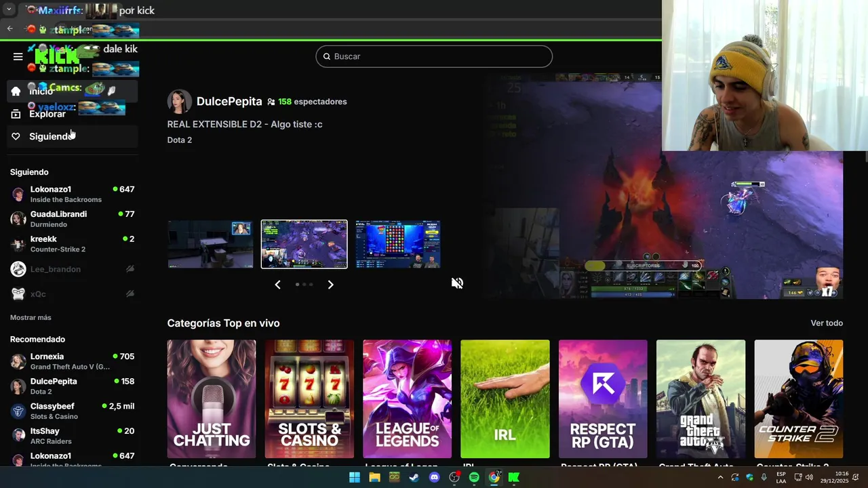
Task: Open the Windows Start menu
Action: pos(355,477)
